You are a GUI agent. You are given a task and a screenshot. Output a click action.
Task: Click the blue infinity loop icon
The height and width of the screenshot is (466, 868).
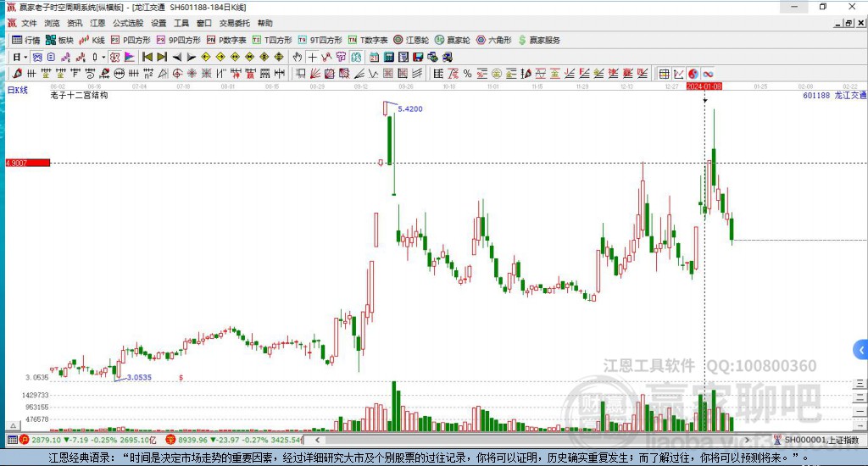pos(708,74)
